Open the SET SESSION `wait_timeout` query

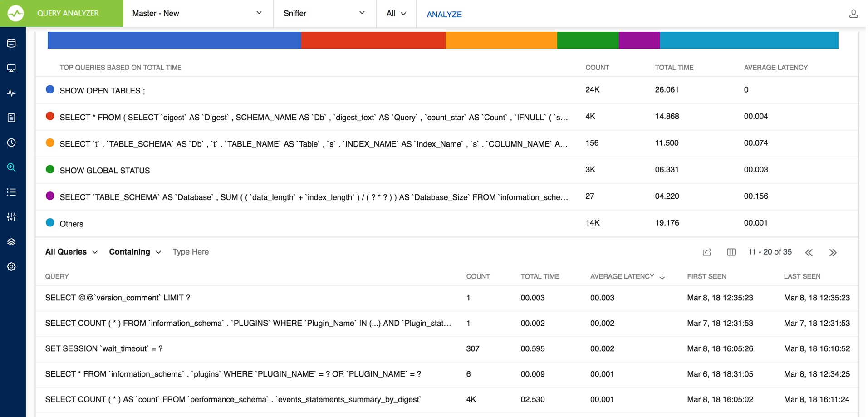(x=104, y=348)
